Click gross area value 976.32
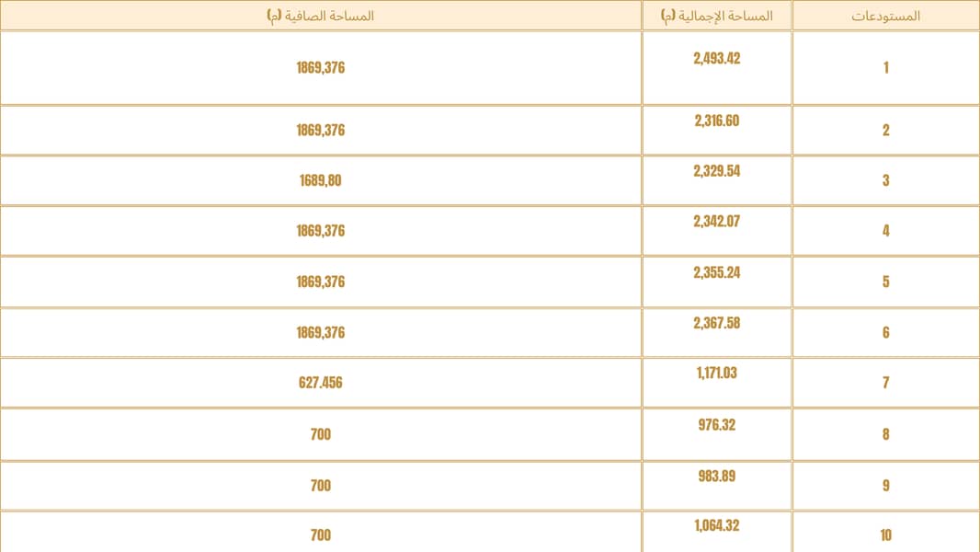Viewport: 980px width, 552px height. pos(717,425)
